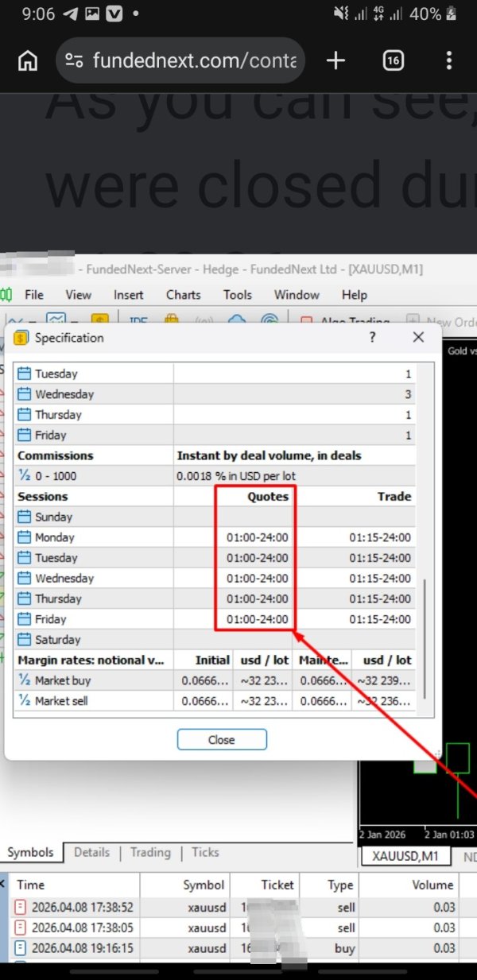Close the Specification dialog with X
477x980 pixels.
click(x=419, y=338)
